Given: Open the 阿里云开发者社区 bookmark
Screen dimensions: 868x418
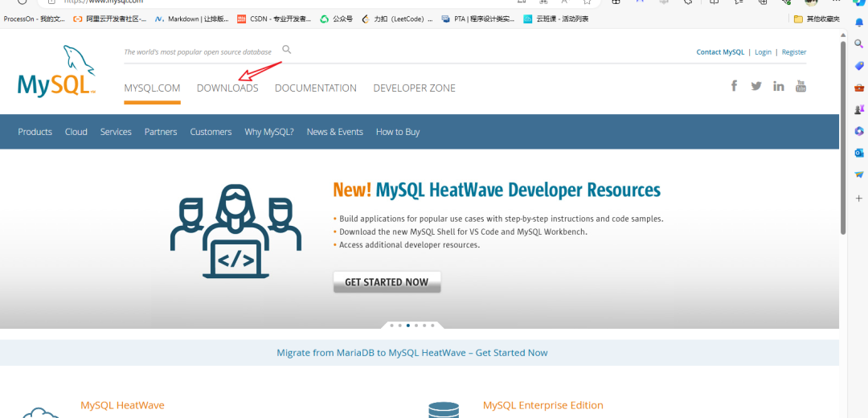Looking at the screenshot, I should (110, 18).
